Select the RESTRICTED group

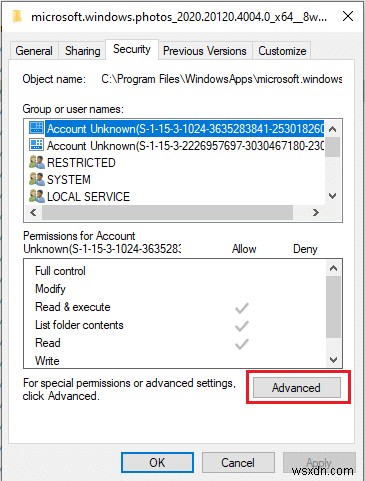pyautogui.click(x=81, y=162)
